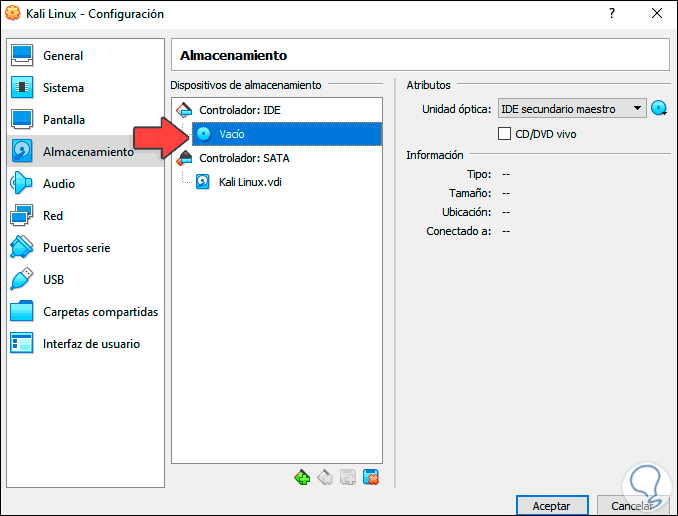The height and width of the screenshot is (516, 678).
Task: Click the IDE controller icon
Action: (x=184, y=110)
